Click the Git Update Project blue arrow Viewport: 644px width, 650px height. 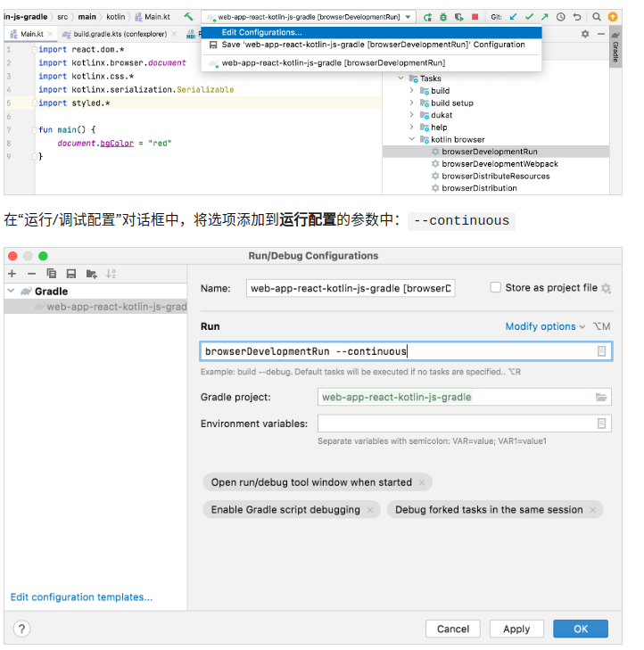(514, 17)
